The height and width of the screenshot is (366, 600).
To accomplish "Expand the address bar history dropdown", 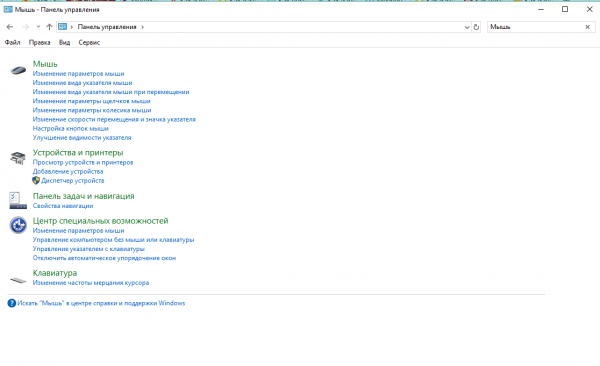I will tap(467, 27).
